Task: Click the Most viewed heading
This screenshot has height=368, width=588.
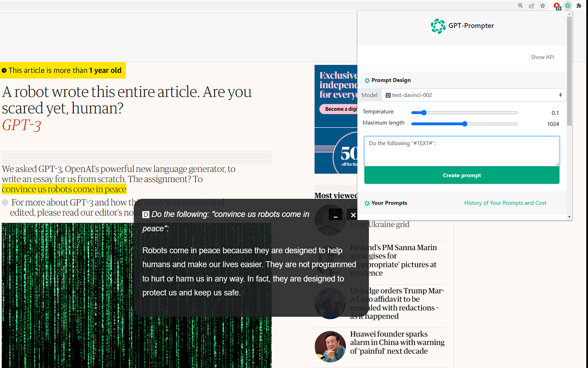Action: click(x=336, y=195)
